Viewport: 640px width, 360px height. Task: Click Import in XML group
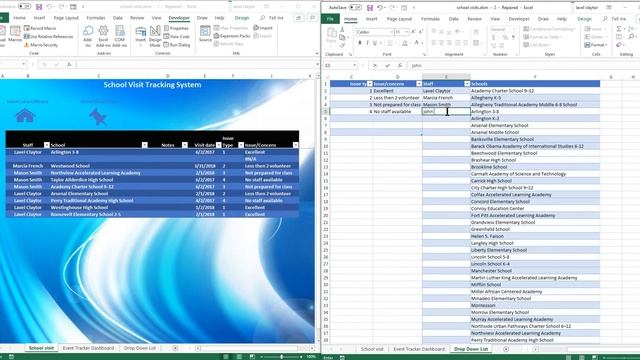click(x=263, y=28)
